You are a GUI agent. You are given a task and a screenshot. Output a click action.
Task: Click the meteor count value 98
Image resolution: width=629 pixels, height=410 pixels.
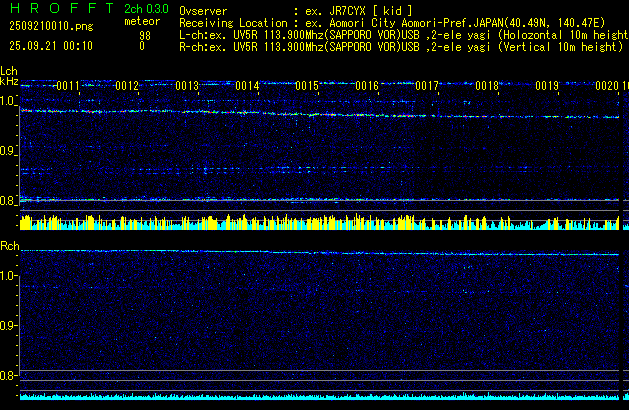click(x=145, y=34)
